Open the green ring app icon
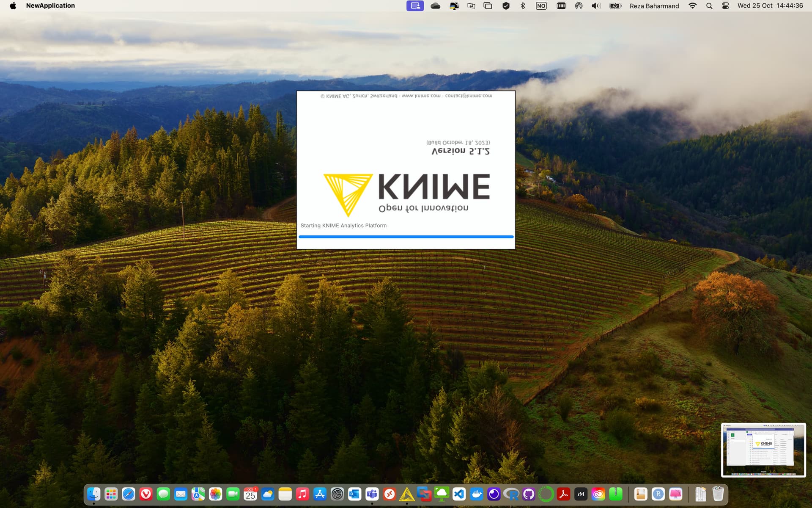The image size is (812, 508). pyautogui.click(x=546, y=494)
